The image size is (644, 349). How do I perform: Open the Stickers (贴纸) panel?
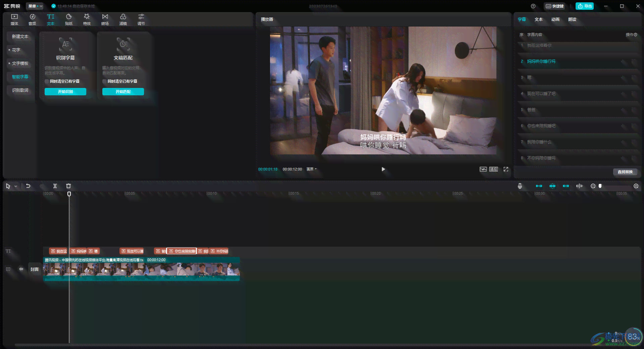coord(69,19)
